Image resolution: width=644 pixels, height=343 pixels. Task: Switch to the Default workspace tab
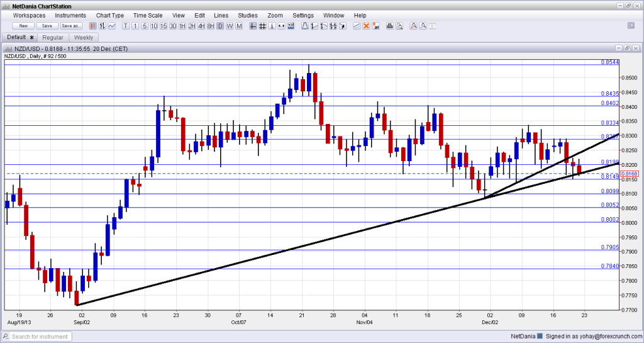tap(19, 37)
